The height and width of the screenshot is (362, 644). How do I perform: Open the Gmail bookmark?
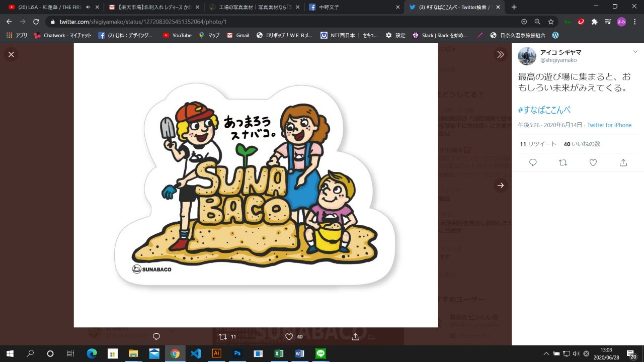click(x=238, y=35)
